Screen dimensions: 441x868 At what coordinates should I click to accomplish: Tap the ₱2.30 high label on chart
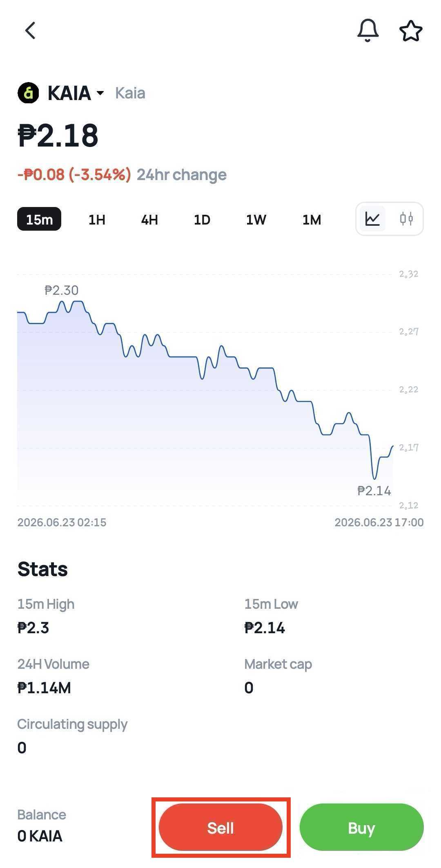click(61, 290)
